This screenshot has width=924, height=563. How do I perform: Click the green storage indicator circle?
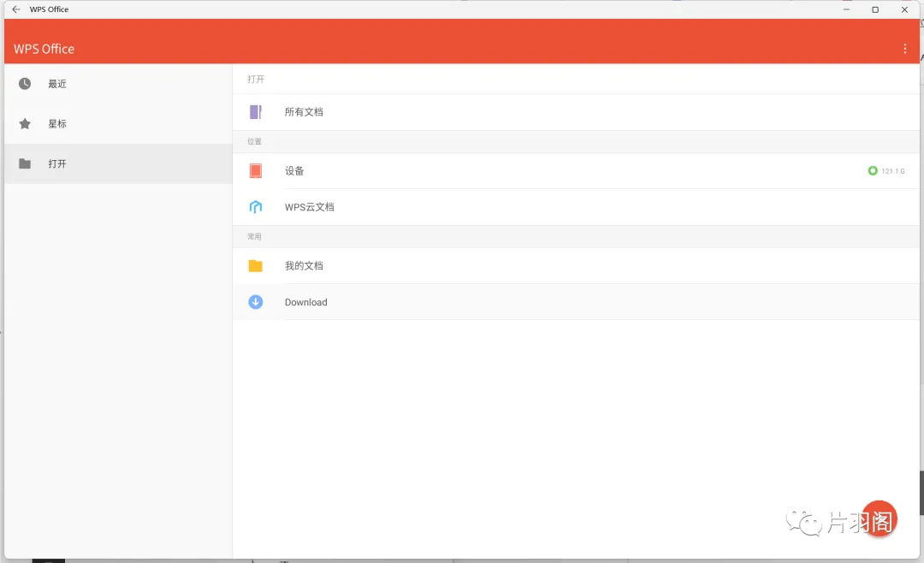click(873, 171)
